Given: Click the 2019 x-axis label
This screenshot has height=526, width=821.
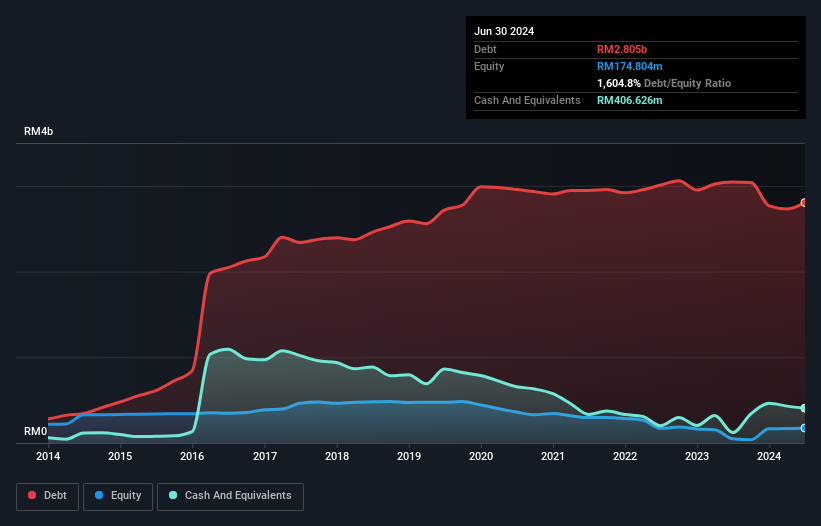Looking at the screenshot, I should (409, 456).
